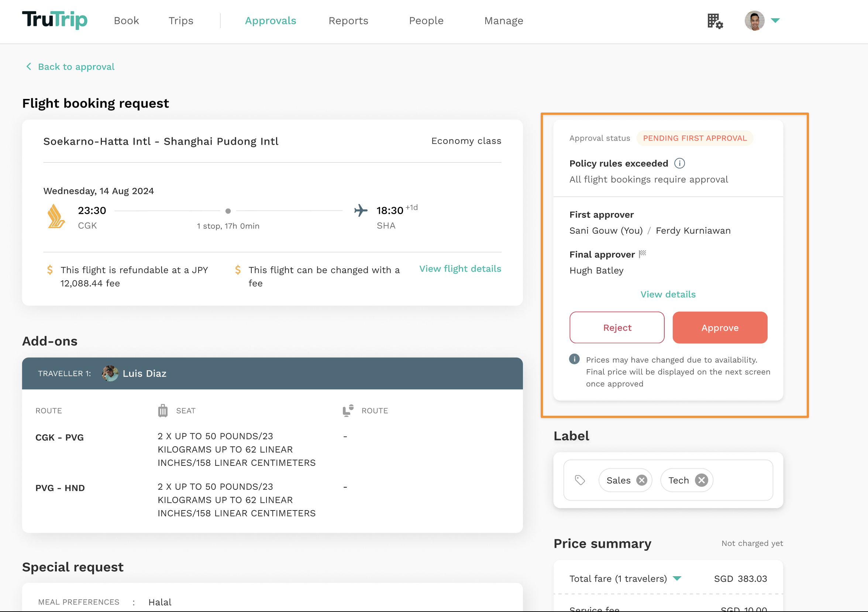Expand the profile dropdown arrow
The width and height of the screenshot is (868, 612).
pos(775,21)
